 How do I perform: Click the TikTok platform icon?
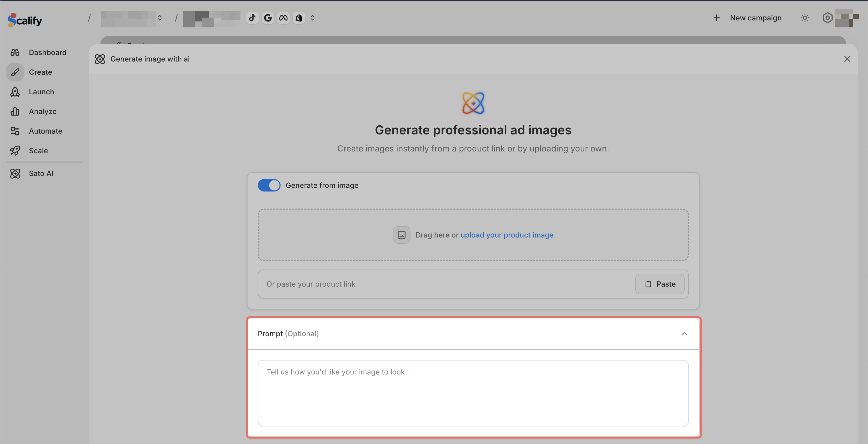(x=252, y=18)
